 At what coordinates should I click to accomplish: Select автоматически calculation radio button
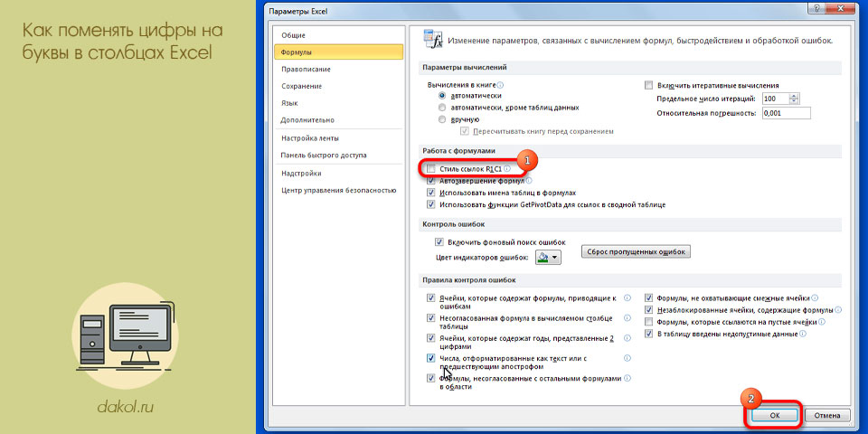tap(442, 96)
